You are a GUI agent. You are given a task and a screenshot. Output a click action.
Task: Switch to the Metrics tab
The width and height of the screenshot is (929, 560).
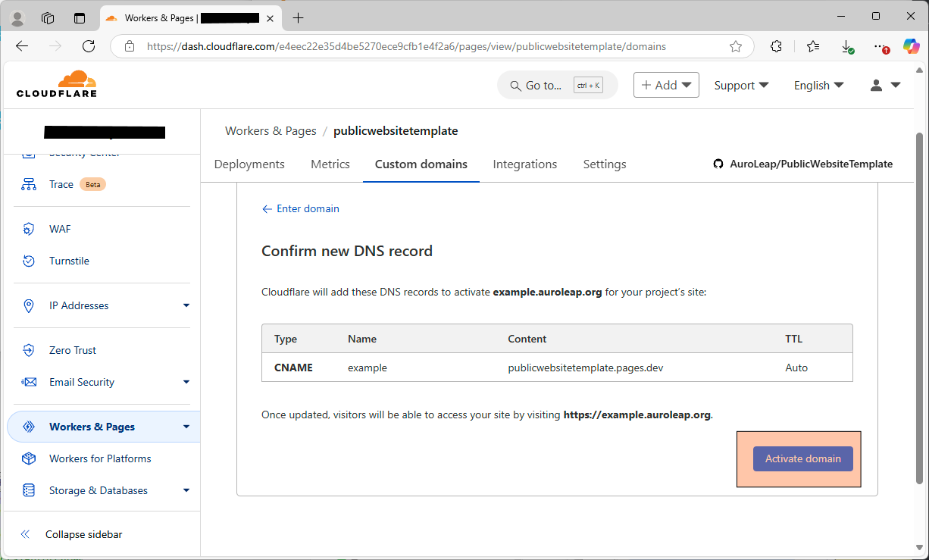coord(330,164)
